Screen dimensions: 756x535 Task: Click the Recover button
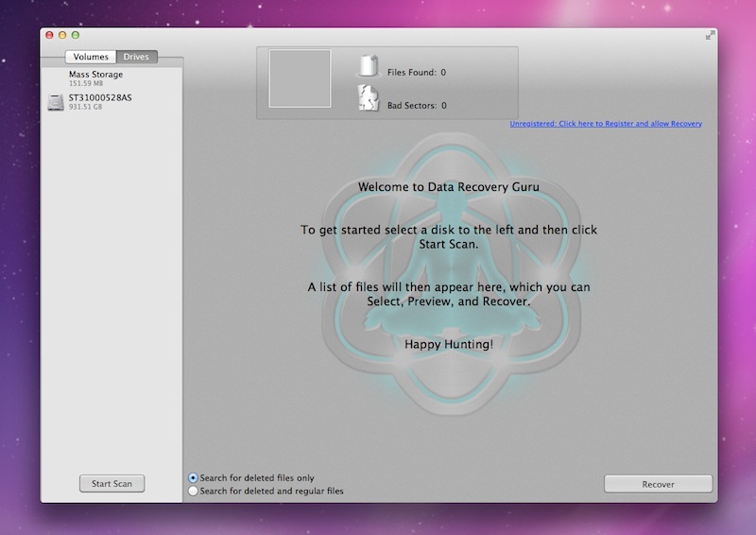[x=658, y=484]
